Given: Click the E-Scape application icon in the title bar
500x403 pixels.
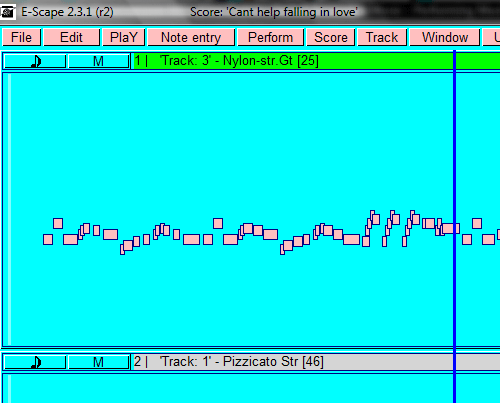Looking at the screenshot, I should [x=8, y=12].
